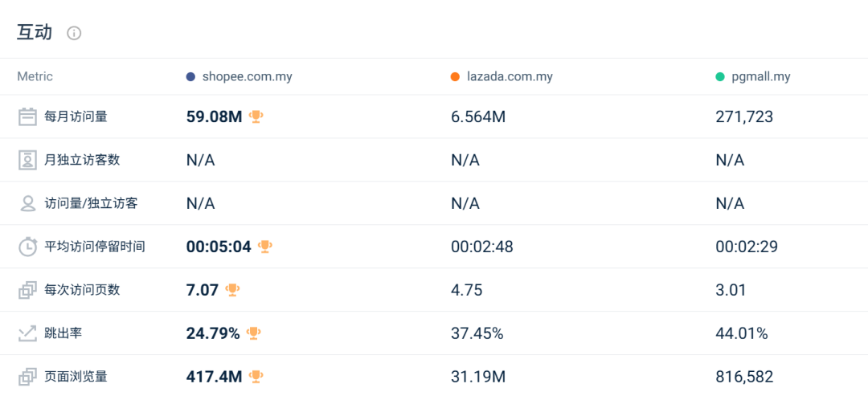
Task: Click the trophy beside 00:05:04
Action: click(x=265, y=247)
